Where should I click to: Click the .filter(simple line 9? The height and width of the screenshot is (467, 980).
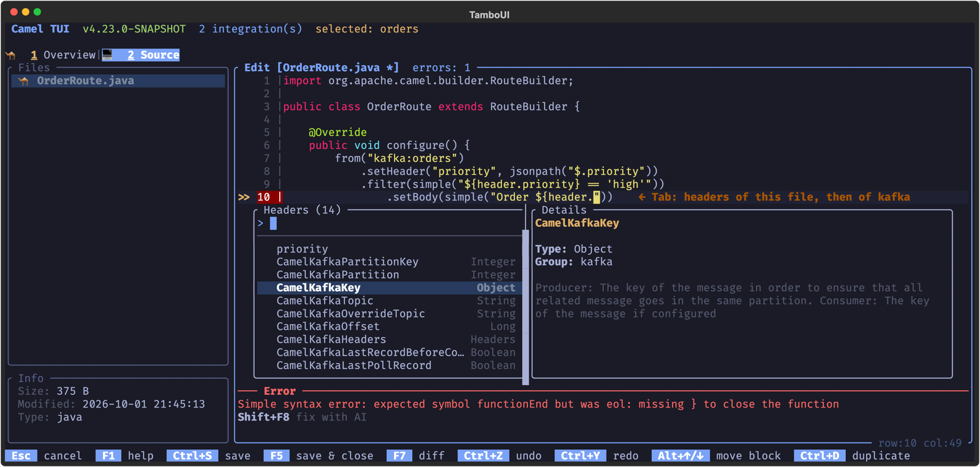click(x=513, y=184)
